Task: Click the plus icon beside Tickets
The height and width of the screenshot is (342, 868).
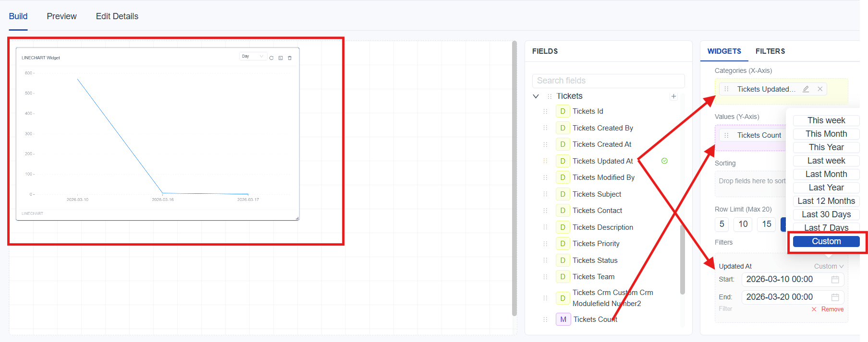Action: (673, 96)
